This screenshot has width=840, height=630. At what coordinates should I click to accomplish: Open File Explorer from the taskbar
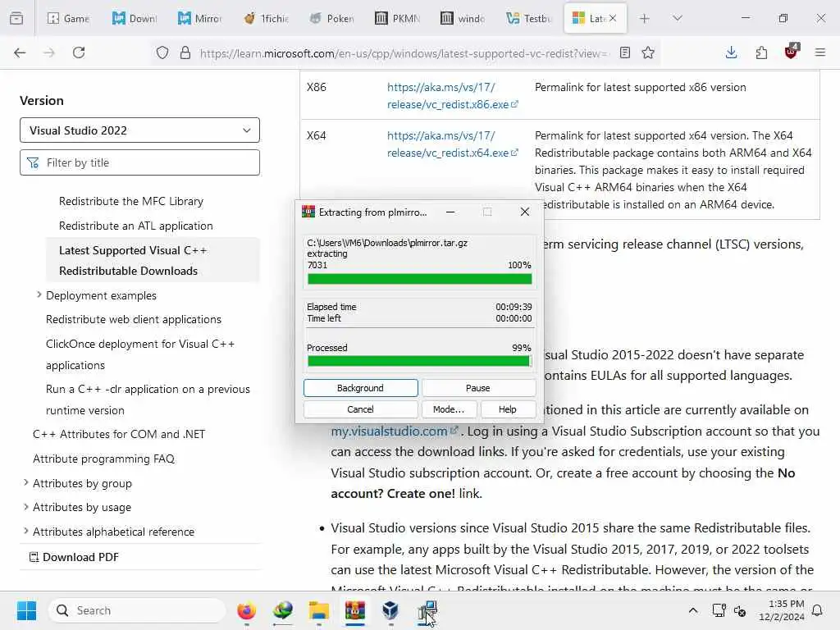pos(319,610)
